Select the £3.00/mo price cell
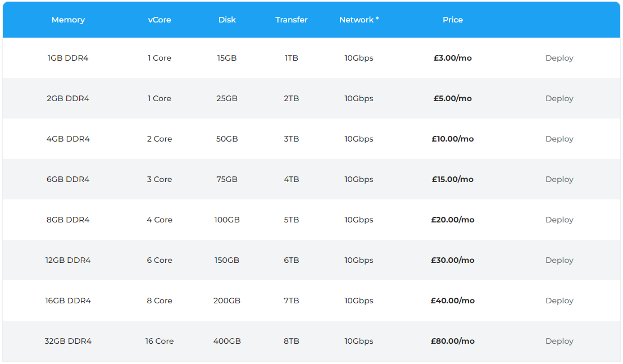 [453, 58]
